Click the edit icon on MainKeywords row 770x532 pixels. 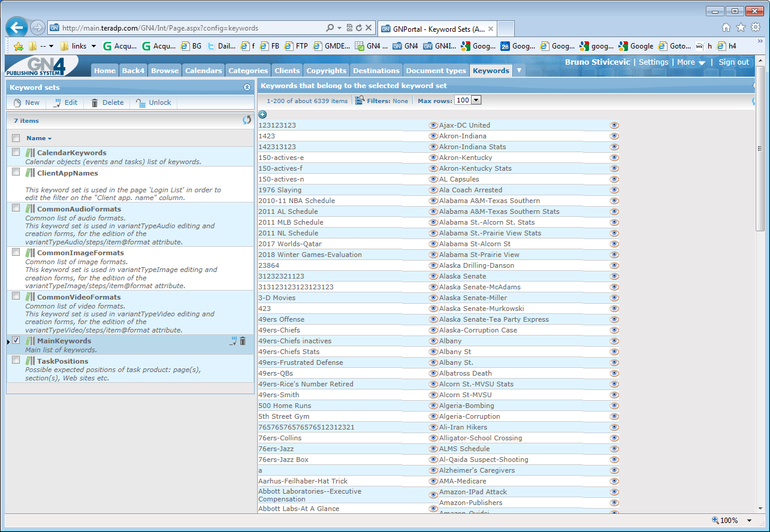tap(234, 341)
